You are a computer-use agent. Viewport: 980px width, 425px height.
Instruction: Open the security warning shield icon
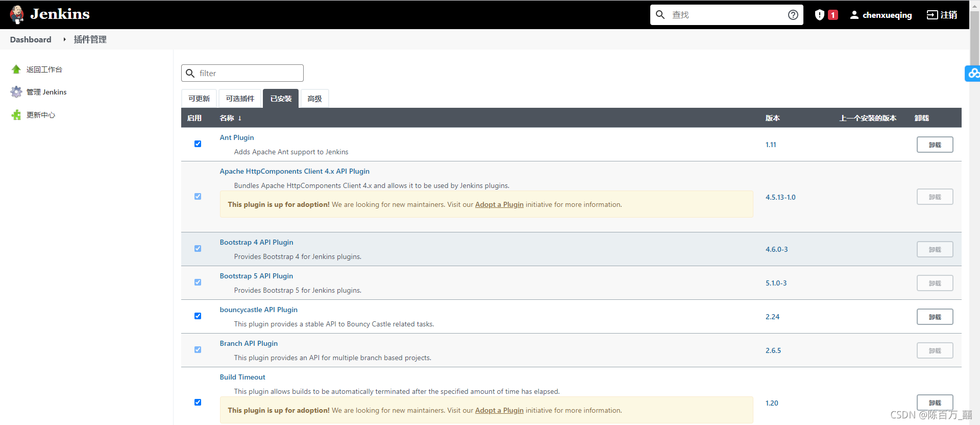[820, 15]
